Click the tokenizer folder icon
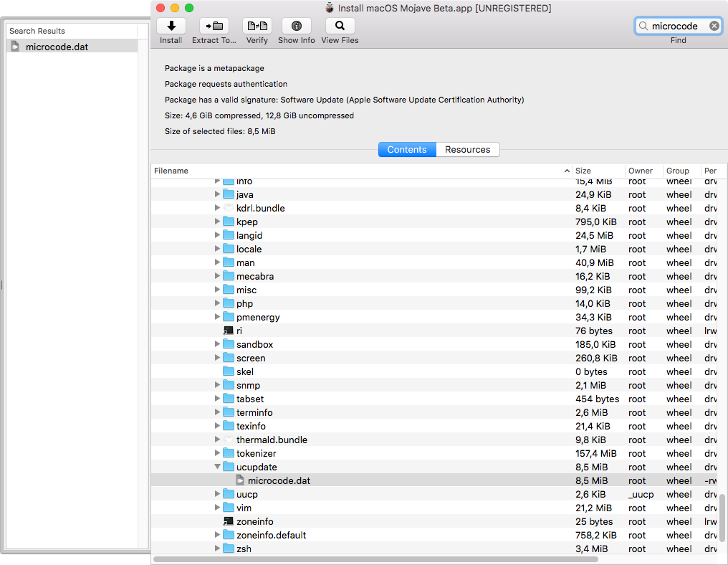The image size is (728, 565). 229,453
